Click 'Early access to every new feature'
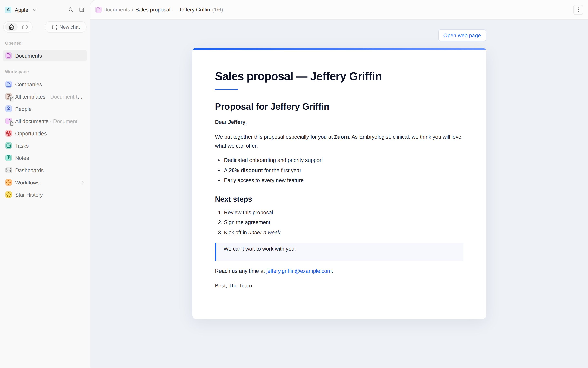 264,180
